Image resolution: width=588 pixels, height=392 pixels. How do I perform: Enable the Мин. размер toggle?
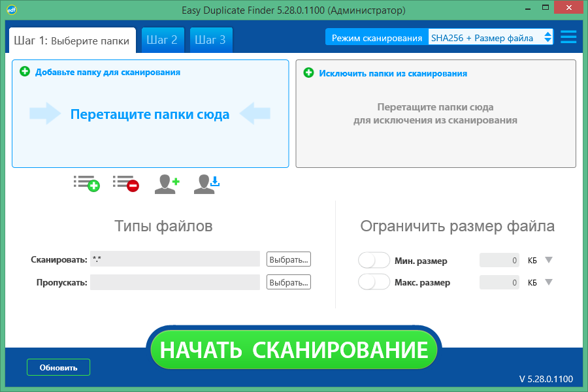[374, 259]
